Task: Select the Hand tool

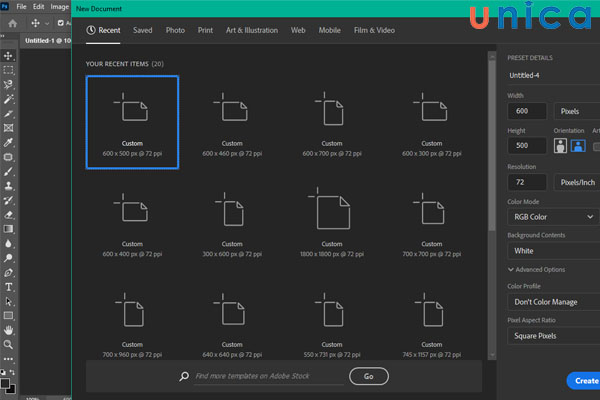Action: [8, 329]
